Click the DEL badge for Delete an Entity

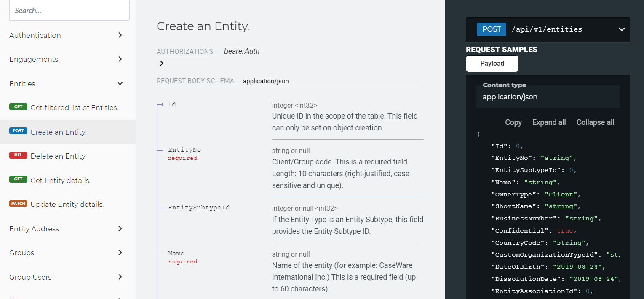point(18,156)
